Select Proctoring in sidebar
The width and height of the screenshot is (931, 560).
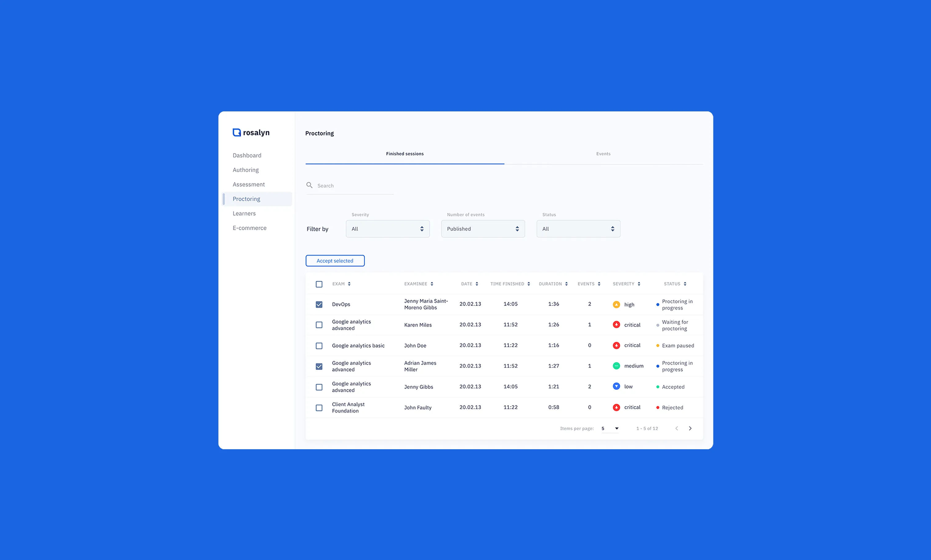pyautogui.click(x=257, y=199)
